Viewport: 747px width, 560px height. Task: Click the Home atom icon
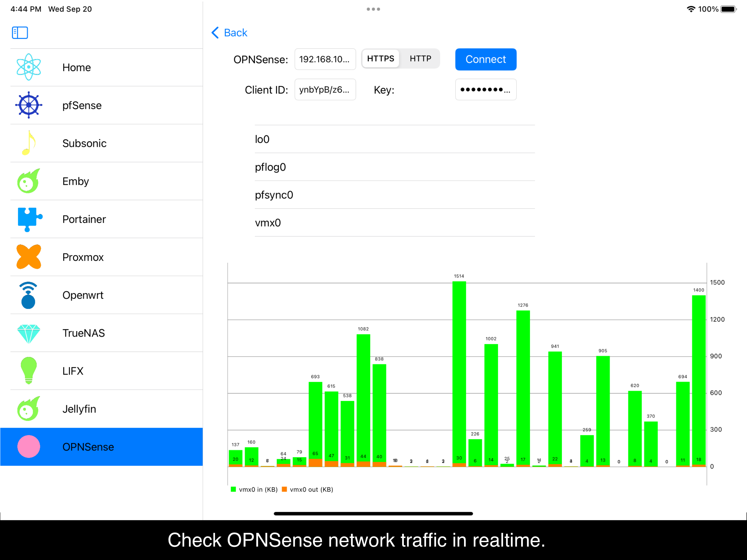[x=29, y=67]
